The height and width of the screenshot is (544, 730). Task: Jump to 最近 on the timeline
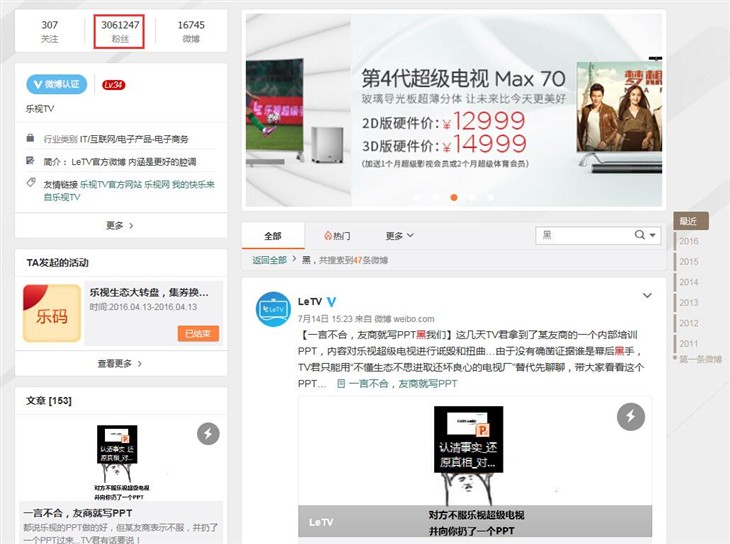coord(691,221)
